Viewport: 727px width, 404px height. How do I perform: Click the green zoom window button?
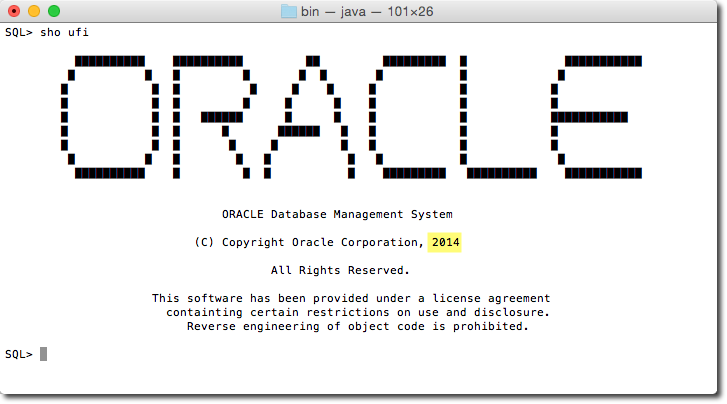coord(54,11)
